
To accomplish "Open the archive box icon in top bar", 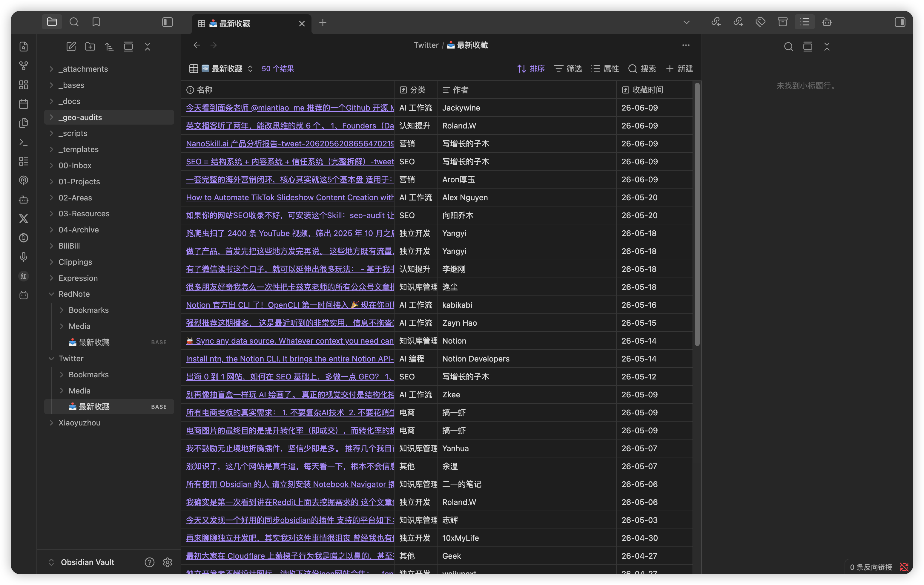I will pos(783,22).
